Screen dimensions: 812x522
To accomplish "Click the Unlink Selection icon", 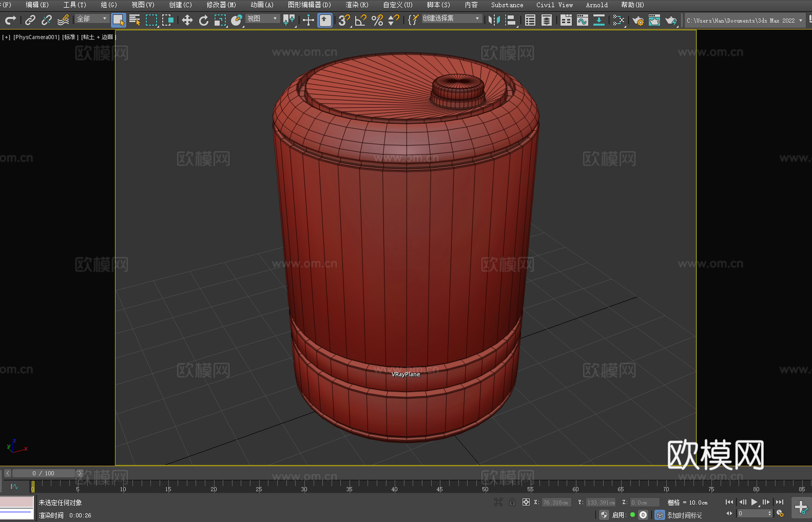I will 47,20.
